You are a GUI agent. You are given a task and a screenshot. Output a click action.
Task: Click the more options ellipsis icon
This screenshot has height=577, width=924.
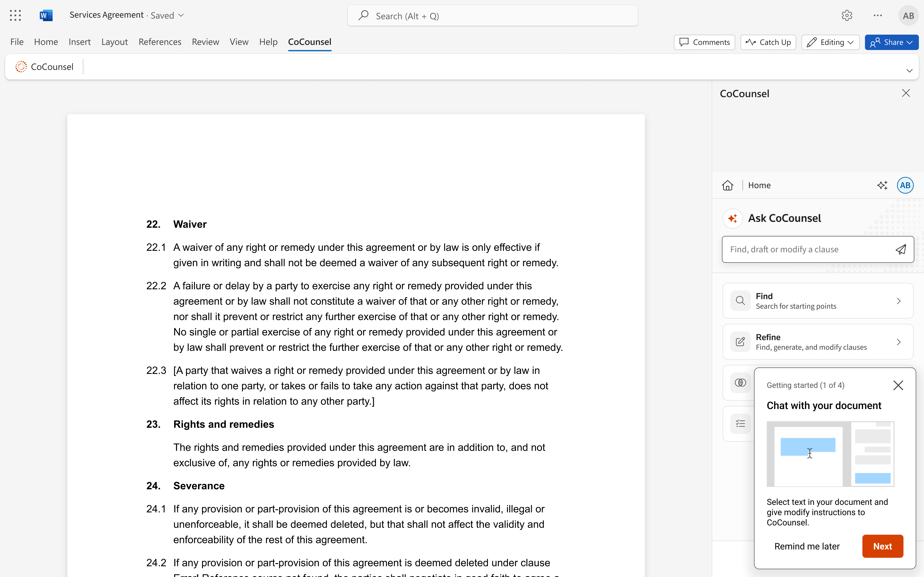click(x=877, y=16)
